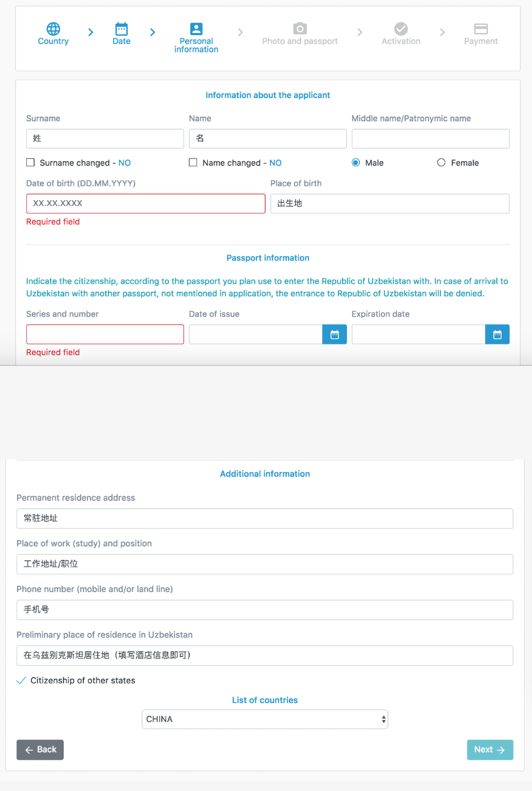
Task: Tick the Surname changed checkbox
Action: tap(30, 163)
